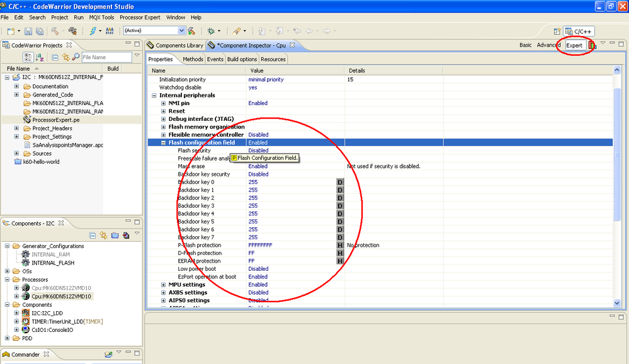This screenshot has width=629, height=364.
Task: Click the New file toolbar icon
Action: 11,31
